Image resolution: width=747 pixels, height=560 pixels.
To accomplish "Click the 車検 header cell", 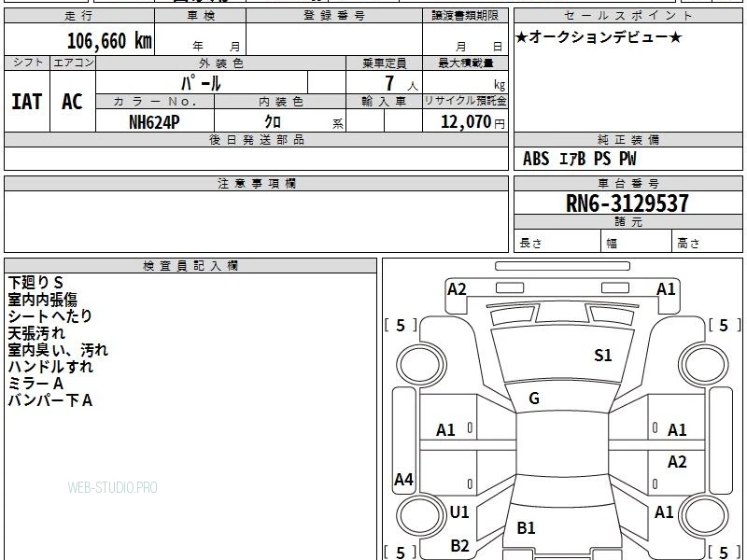I will [201, 16].
